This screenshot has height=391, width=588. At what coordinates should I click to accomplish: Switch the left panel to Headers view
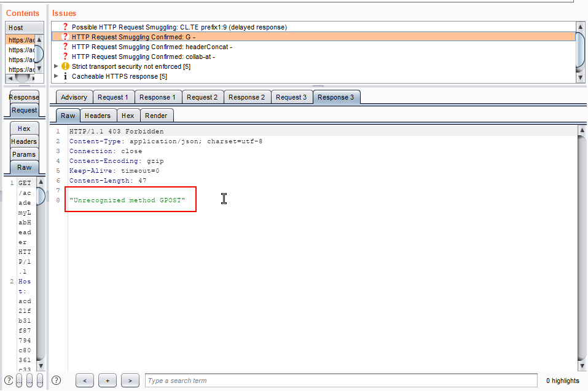(x=24, y=141)
